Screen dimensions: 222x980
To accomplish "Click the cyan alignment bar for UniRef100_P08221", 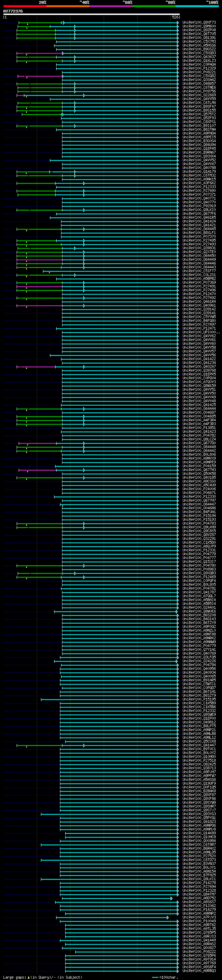I will tap(120, 72).
